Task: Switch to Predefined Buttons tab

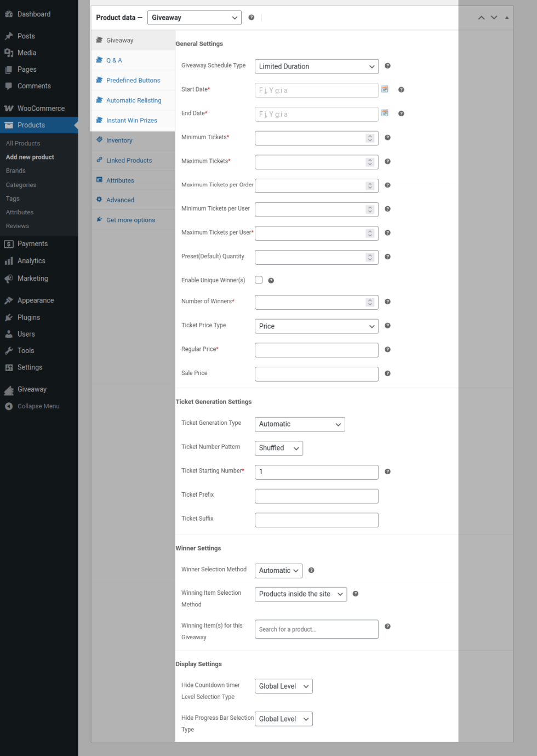Action: pos(133,81)
